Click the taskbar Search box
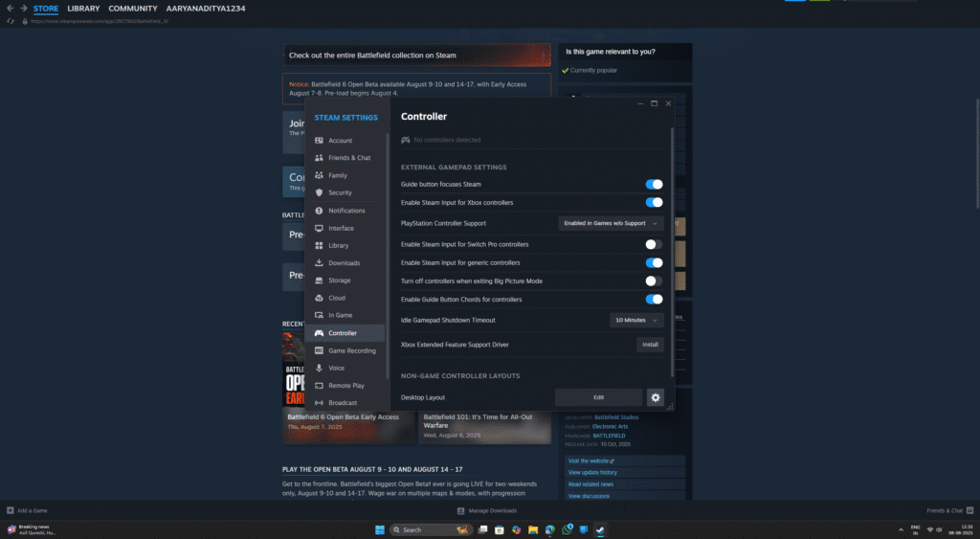The width and height of the screenshot is (980, 539). click(430, 529)
